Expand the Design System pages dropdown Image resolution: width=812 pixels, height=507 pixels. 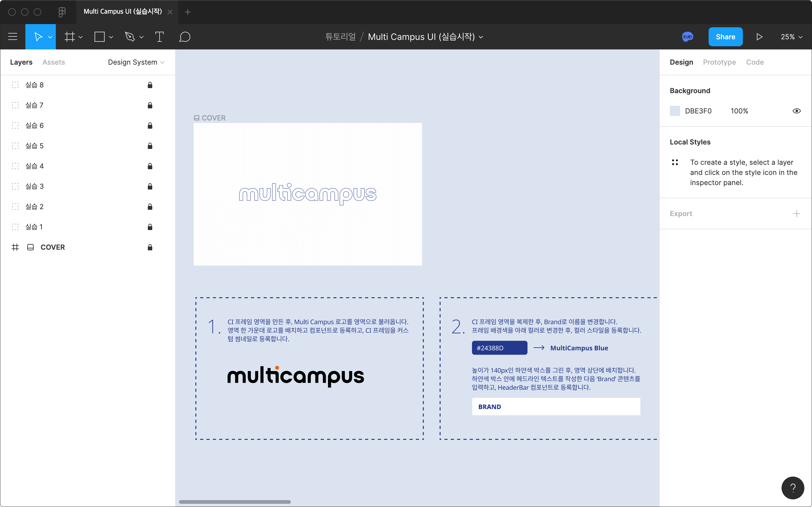136,62
